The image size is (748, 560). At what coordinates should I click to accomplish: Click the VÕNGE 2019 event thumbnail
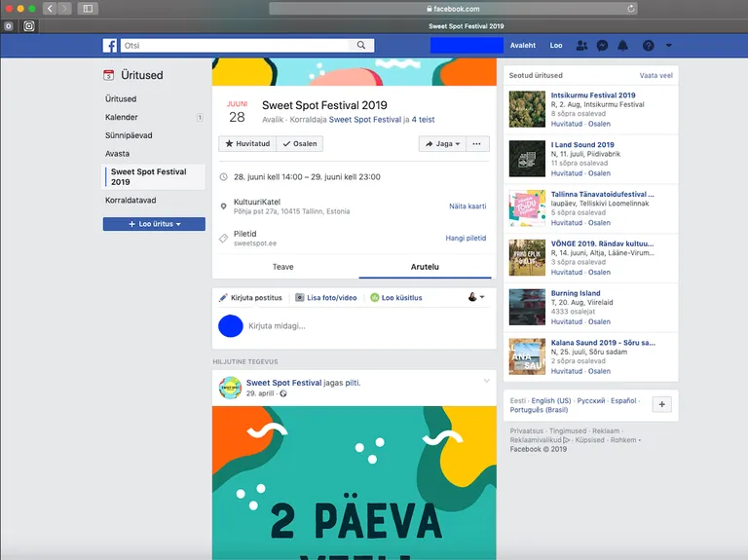point(527,257)
